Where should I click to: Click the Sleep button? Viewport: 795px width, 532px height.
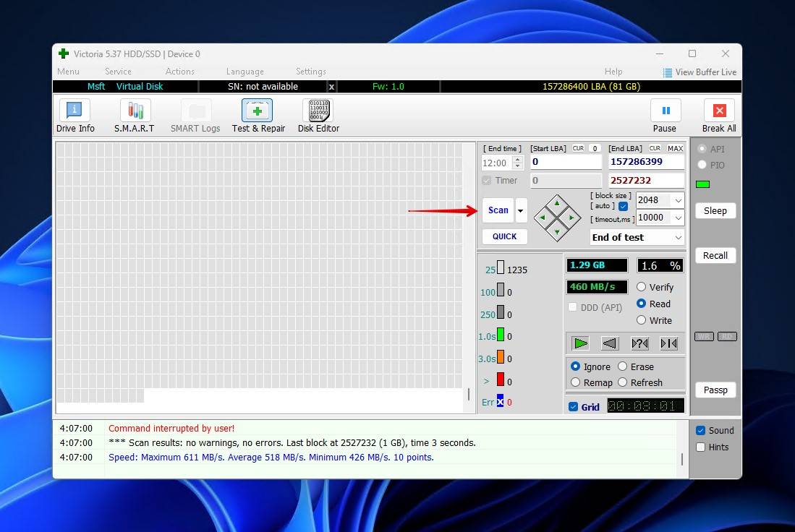tap(715, 211)
